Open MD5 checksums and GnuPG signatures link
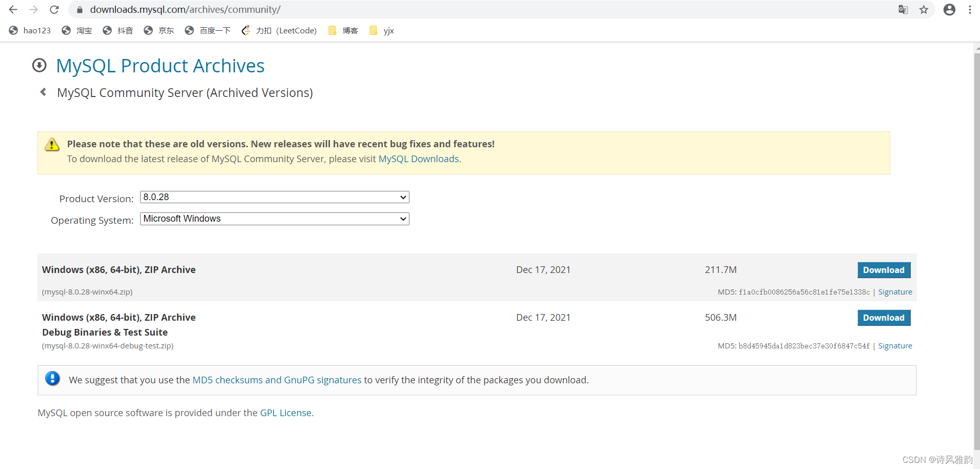The image size is (980, 469). click(277, 380)
